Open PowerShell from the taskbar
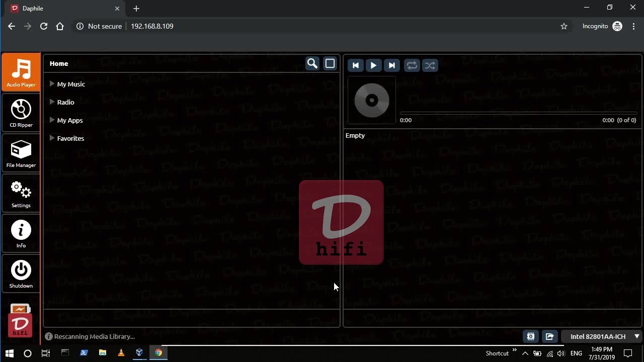The image size is (644, 362). pos(84,353)
